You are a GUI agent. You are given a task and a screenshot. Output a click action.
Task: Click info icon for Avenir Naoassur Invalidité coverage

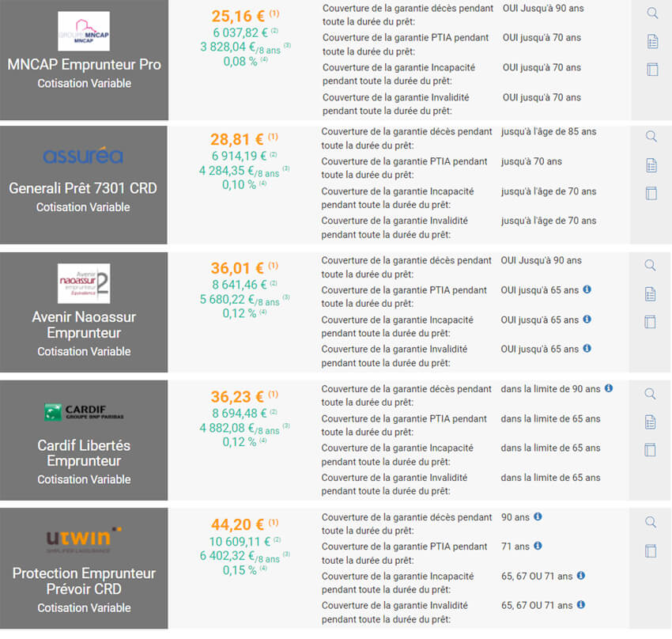click(587, 349)
